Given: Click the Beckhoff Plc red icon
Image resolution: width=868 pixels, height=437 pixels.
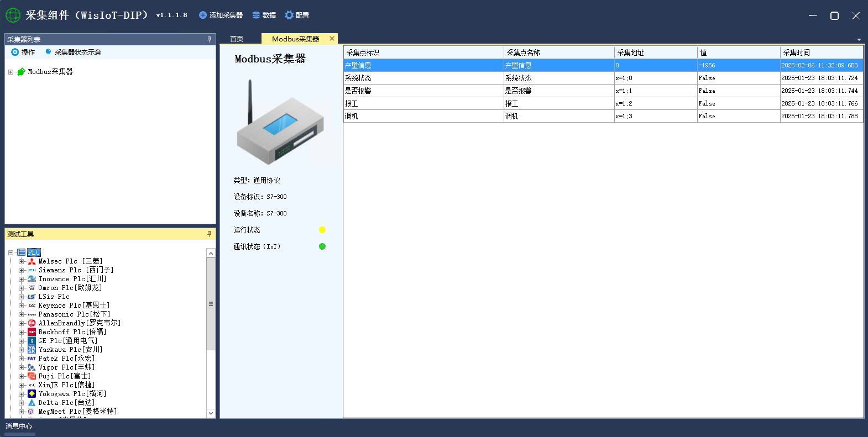Looking at the screenshot, I should coord(32,332).
